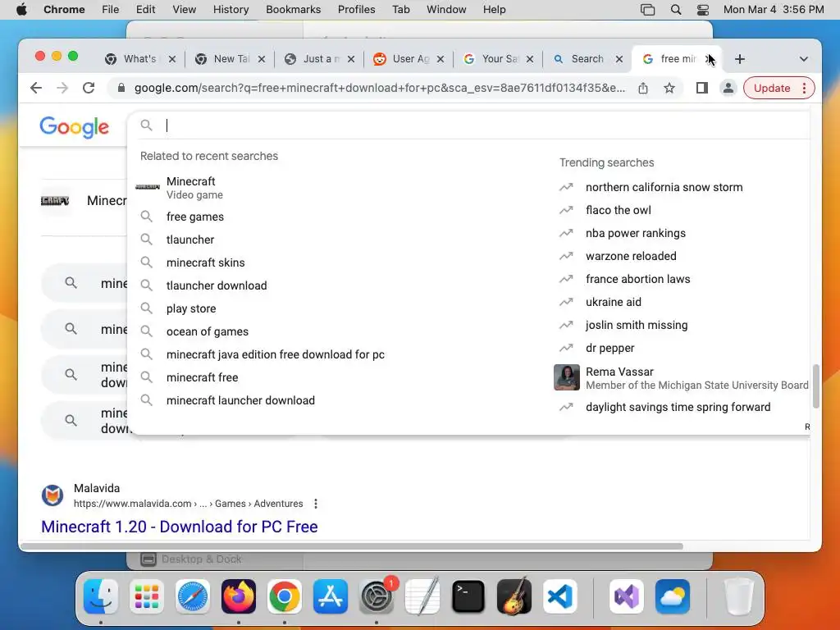The image size is (840, 630).
Task: Close the New Tab tab
Action: [262, 59]
